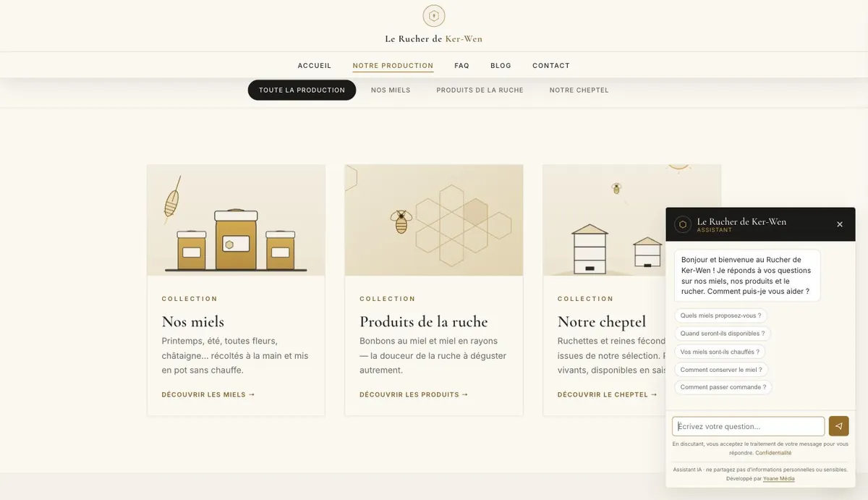Click the Produits de la ruche heading
The height and width of the screenshot is (500, 868).
click(424, 321)
